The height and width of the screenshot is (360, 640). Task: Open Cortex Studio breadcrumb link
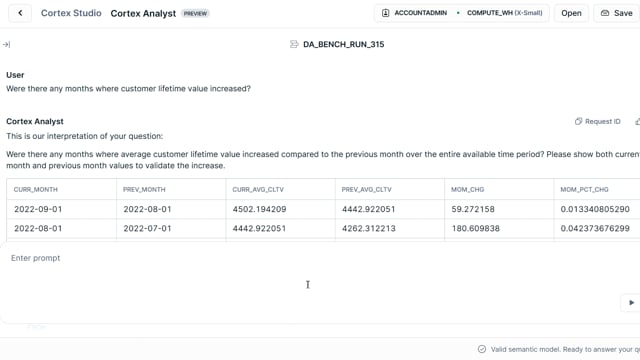pyautogui.click(x=71, y=13)
